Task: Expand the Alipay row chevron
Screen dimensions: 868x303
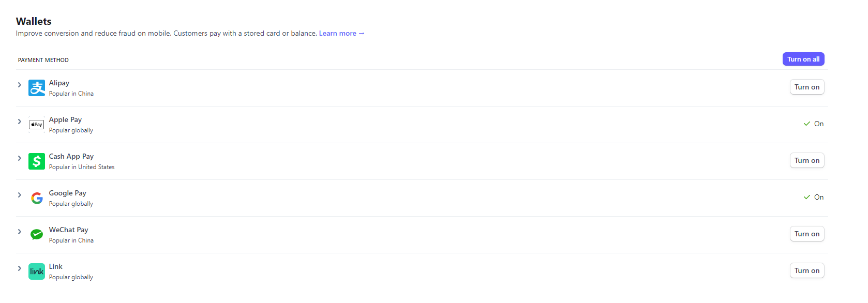Action: point(20,85)
